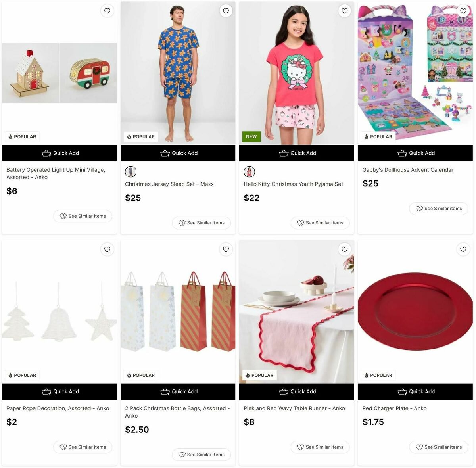Favorite the Light Up Mini Village item
This screenshot has width=476, height=468.
(107, 11)
